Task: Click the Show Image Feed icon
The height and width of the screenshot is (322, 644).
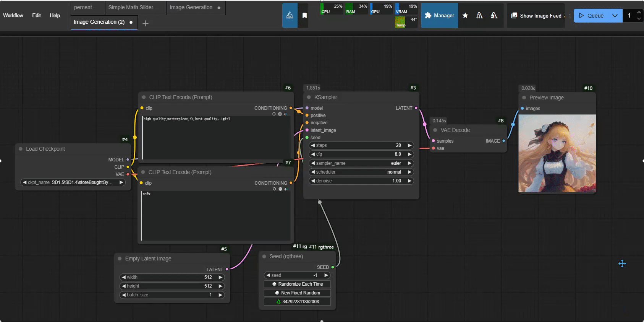Action: tap(514, 16)
